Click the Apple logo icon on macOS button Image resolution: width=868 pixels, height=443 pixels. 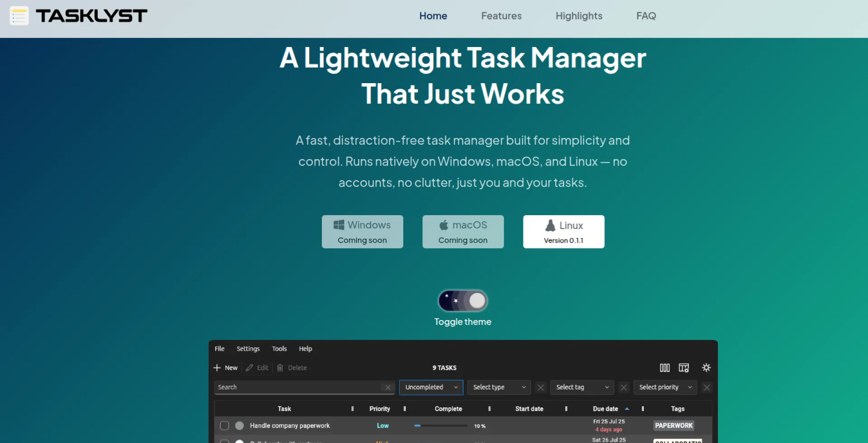[443, 225]
